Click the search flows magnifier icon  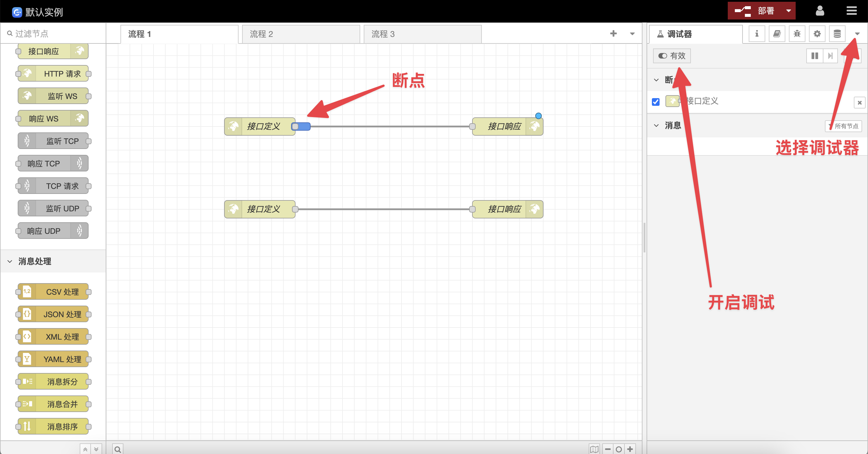point(118,449)
